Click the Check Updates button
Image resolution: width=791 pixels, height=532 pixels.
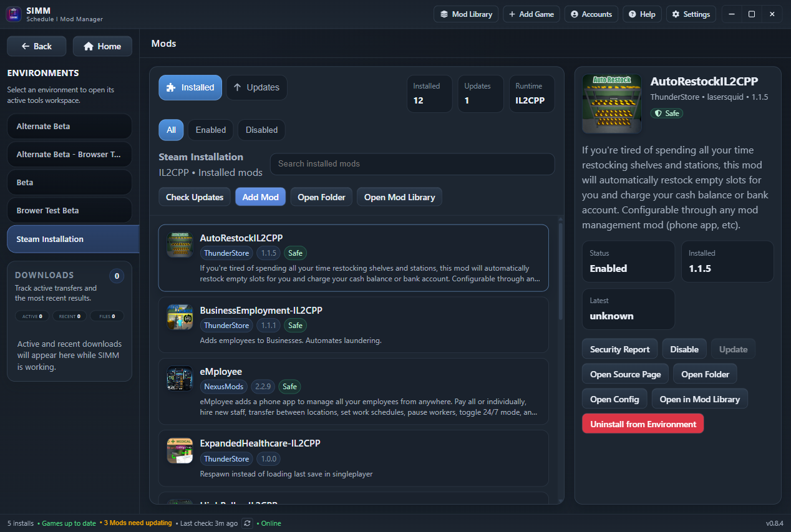(x=195, y=197)
